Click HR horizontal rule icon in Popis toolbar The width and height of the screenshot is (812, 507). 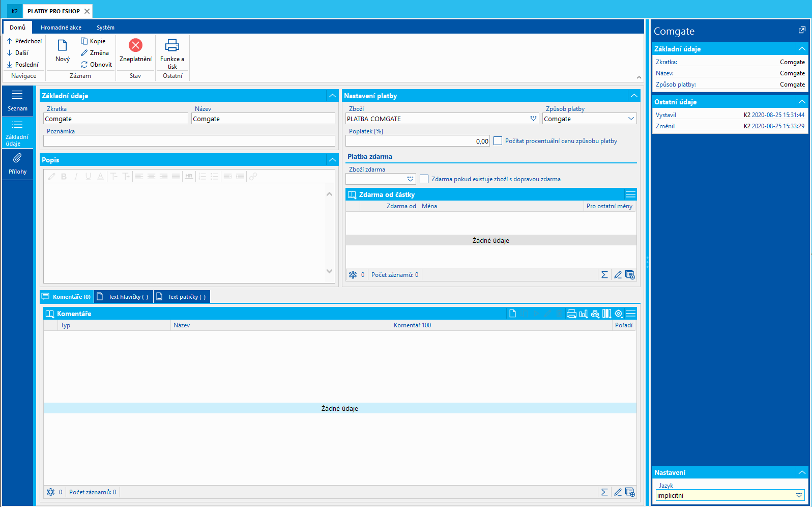click(189, 177)
